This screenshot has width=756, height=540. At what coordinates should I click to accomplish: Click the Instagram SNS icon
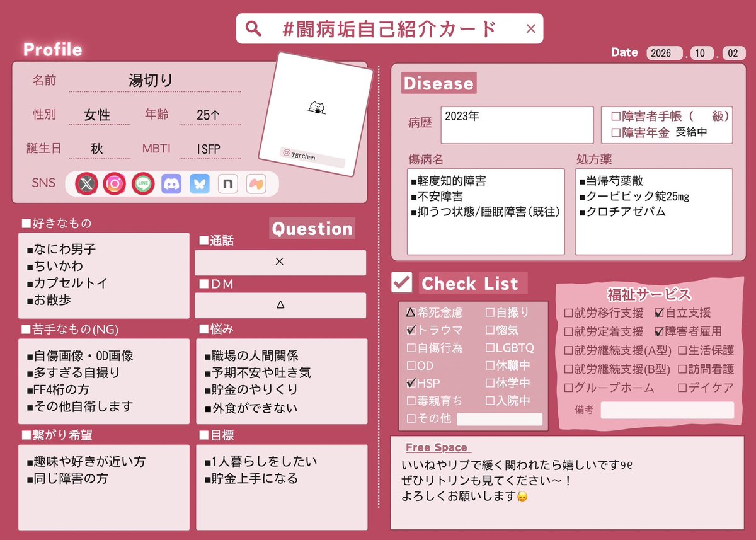pyautogui.click(x=115, y=183)
